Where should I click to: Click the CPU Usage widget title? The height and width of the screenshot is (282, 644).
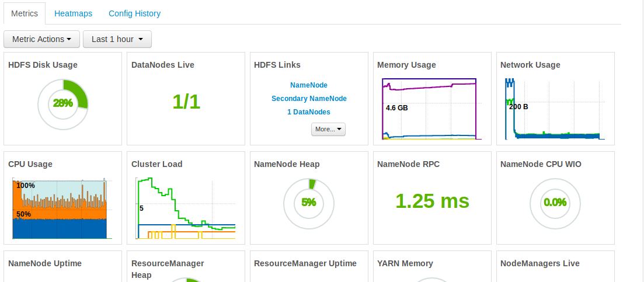coord(30,164)
